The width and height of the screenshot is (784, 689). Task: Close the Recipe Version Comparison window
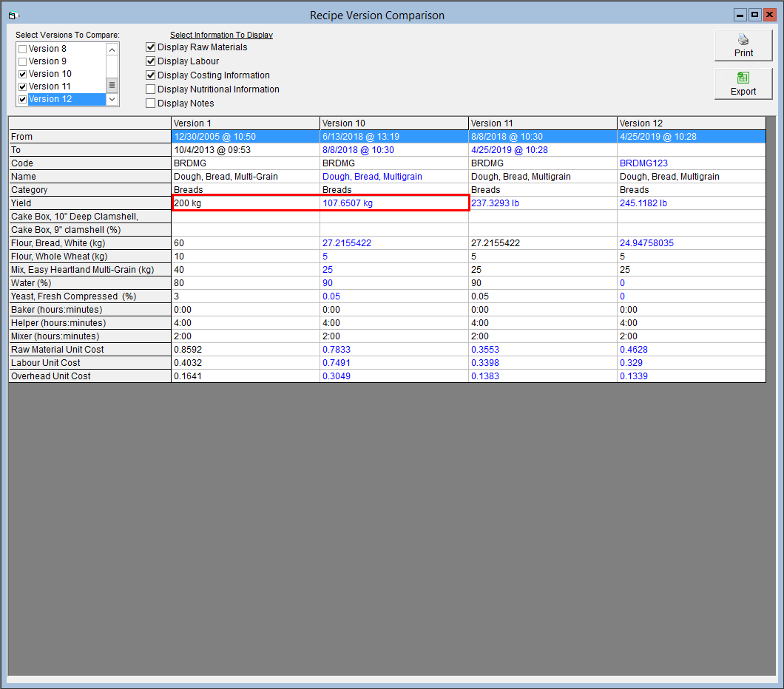pos(769,15)
